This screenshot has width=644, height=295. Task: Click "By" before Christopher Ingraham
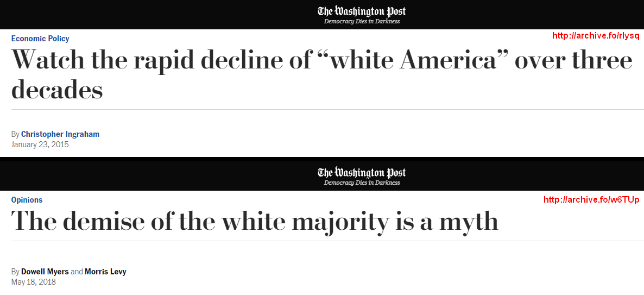pyautogui.click(x=15, y=134)
